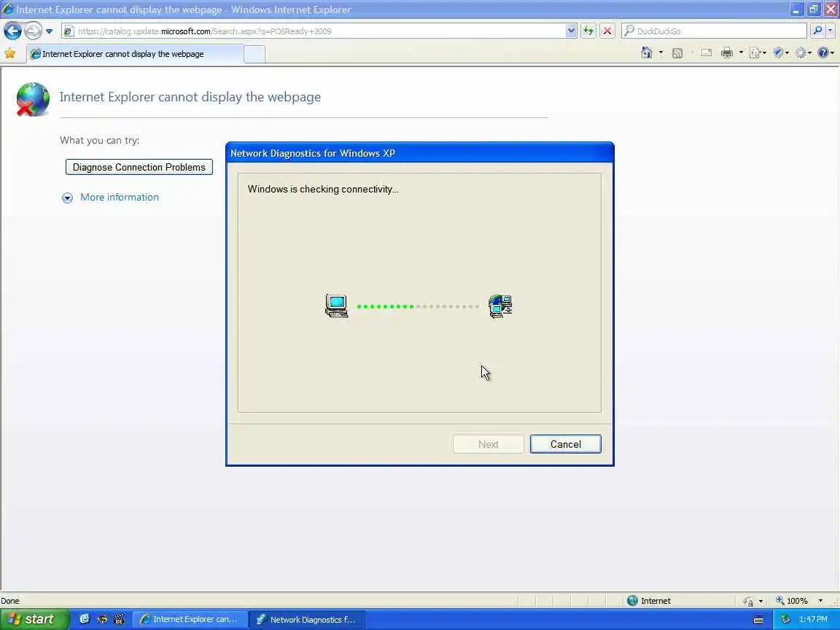This screenshot has height=630, width=840.
Task: Minimize the Internet Explorer window
Action: coord(796,9)
